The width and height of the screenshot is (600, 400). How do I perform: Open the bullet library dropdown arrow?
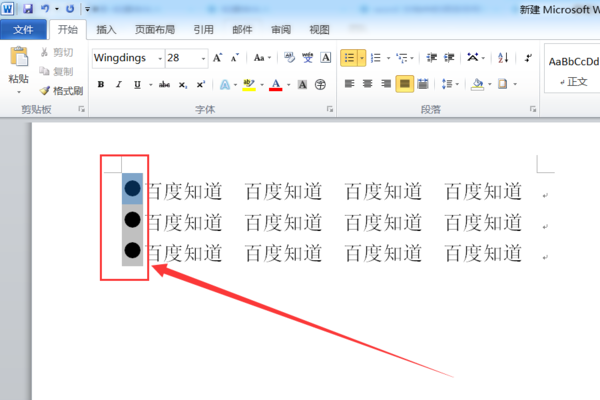point(362,58)
